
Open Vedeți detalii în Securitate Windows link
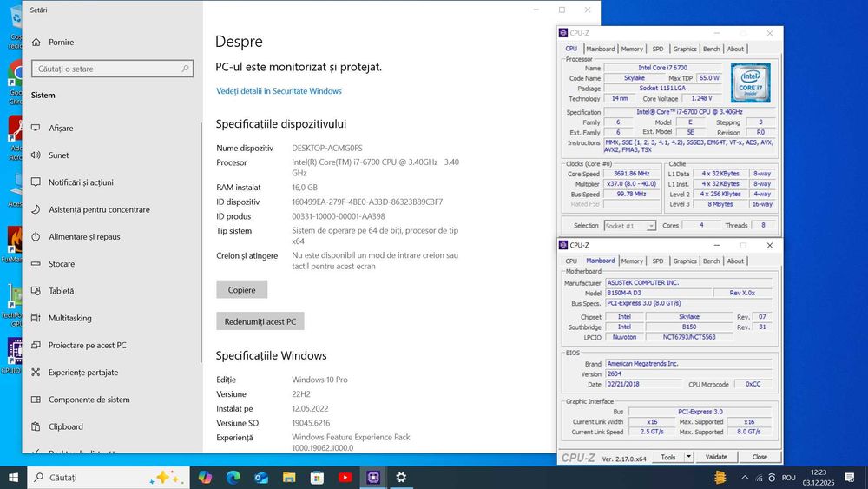click(x=279, y=91)
